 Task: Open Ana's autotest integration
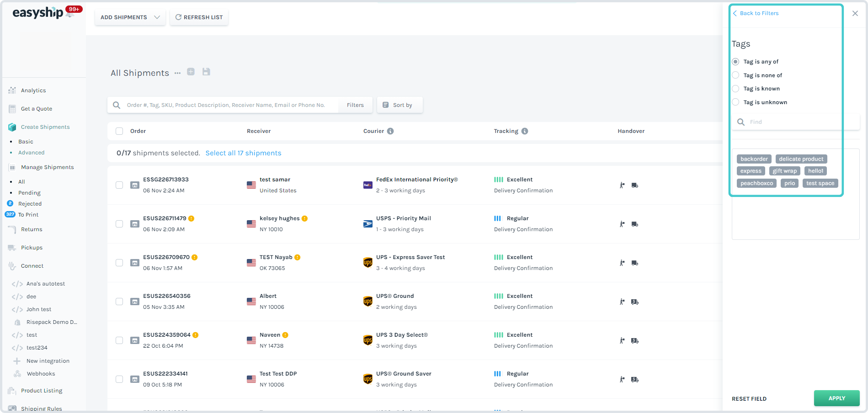[x=46, y=284]
